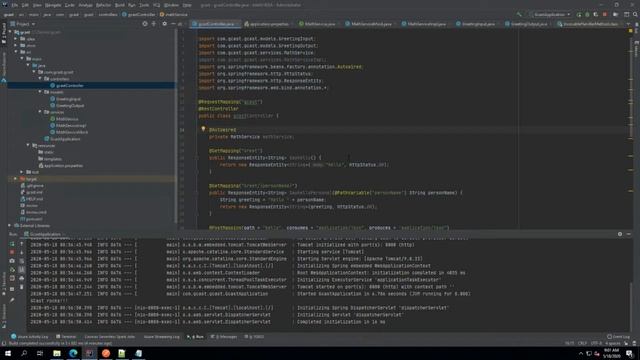Viewport: 640px width, 360px height.
Task: Open the Refactor menu
Action: pos(103,5)
